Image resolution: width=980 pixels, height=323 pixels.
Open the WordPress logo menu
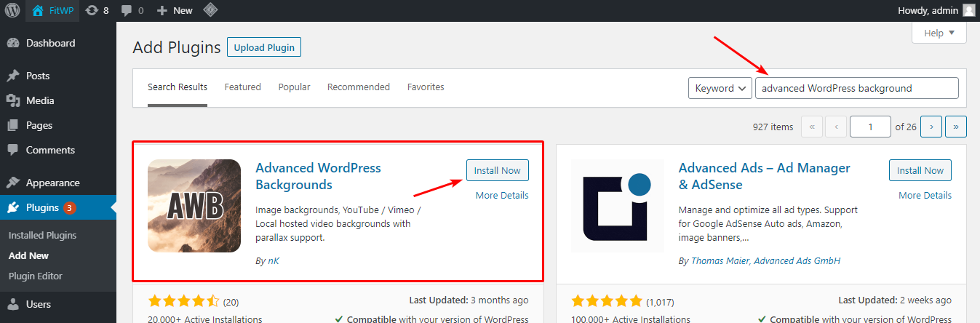[12, 10]
